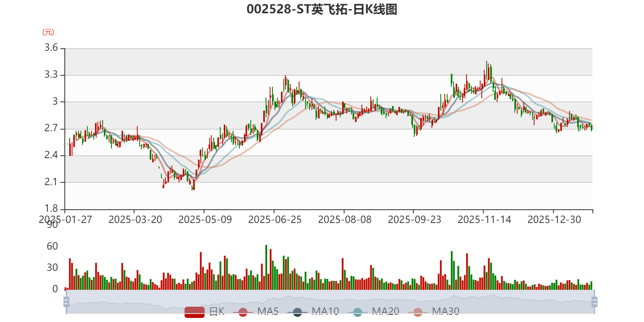Click the (元) unit label

[48, 32]
